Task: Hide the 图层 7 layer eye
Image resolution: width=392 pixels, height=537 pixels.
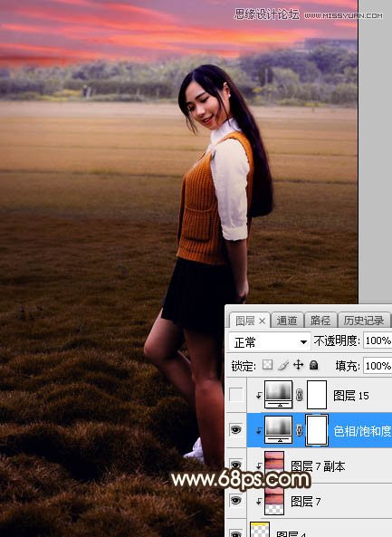Action: (x=236, y=501)
